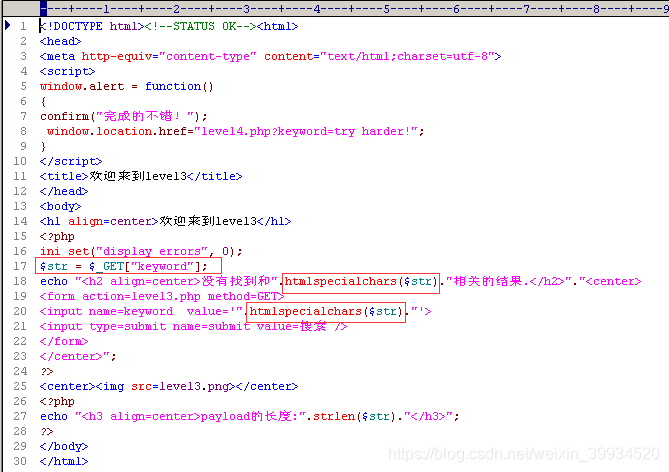The width and height of the screenshot is (669, 472).
Task: Click the <title>欢迎来到level3</title> line
Action: pos(141,176)
